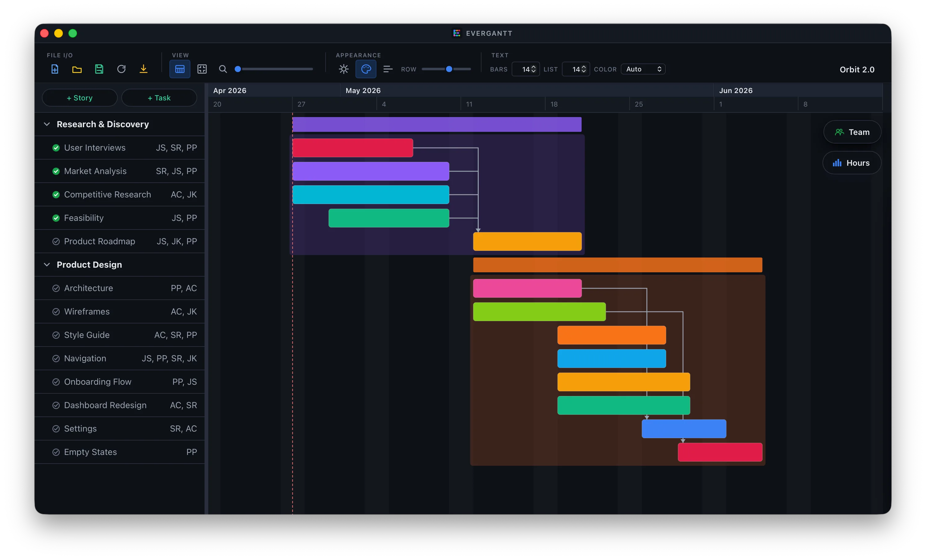Toggle the light mode sun icon

(343, 69)
